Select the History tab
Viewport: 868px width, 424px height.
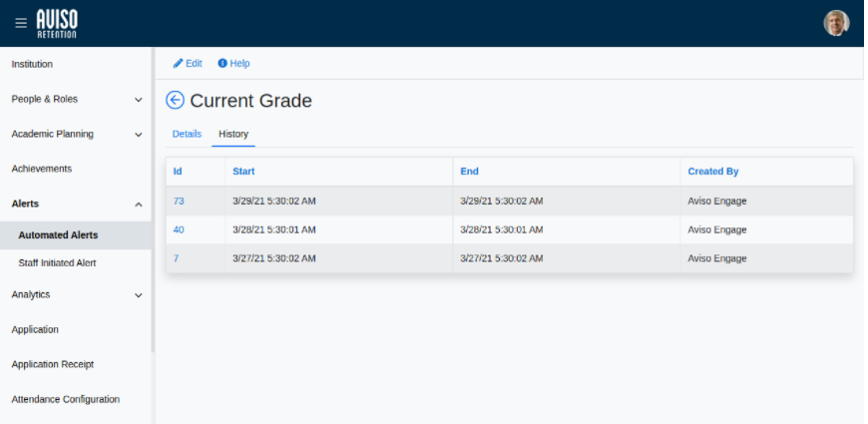coord(233,134)
